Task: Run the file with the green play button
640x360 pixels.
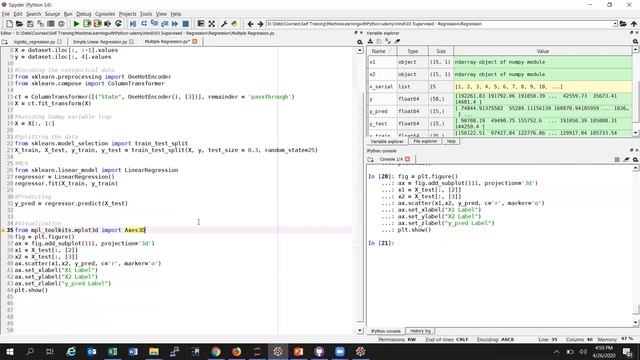Action: 76,24
